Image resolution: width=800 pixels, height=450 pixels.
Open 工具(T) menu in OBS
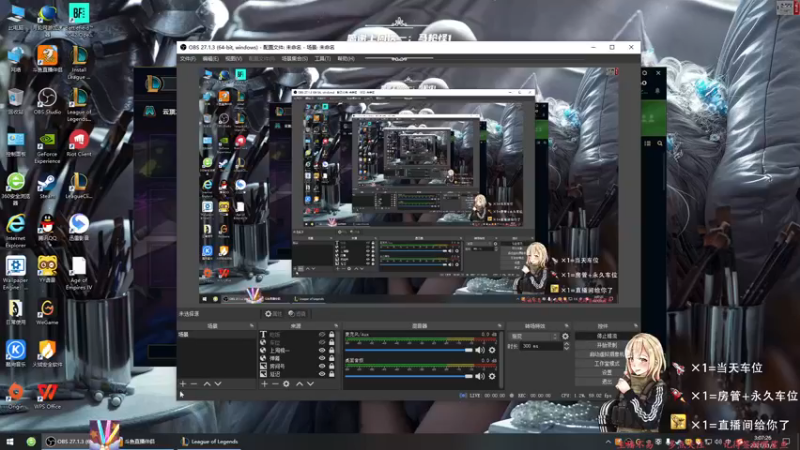[x=322, y=59]
